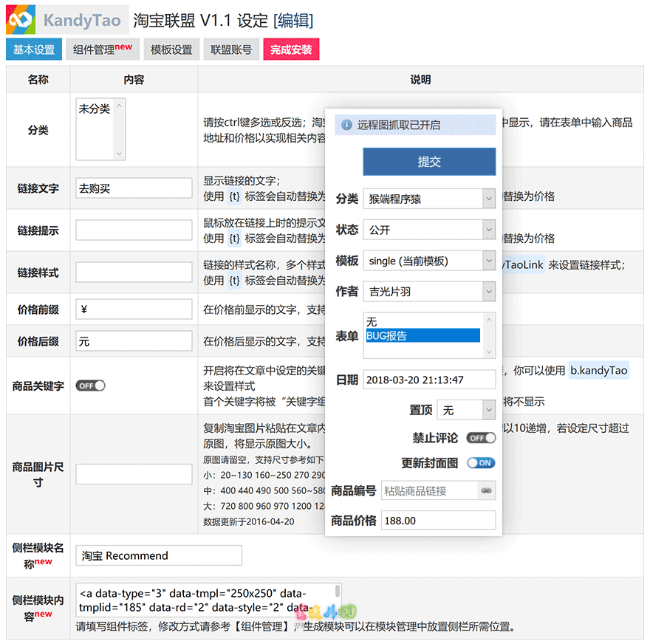Open the [编辑] link in the title
This screenshot has width=650, height=644.
coord(293,20)
